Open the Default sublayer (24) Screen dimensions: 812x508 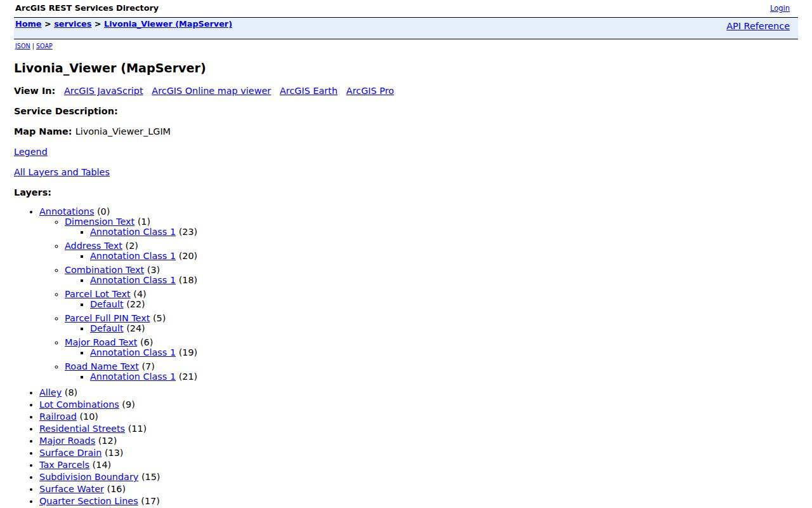107,328
